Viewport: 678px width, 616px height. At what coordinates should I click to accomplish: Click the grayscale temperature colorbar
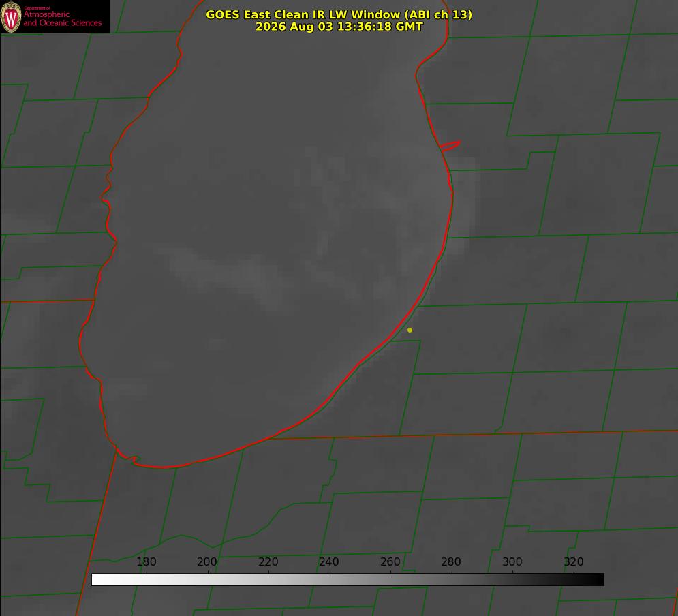click(348, 579)
